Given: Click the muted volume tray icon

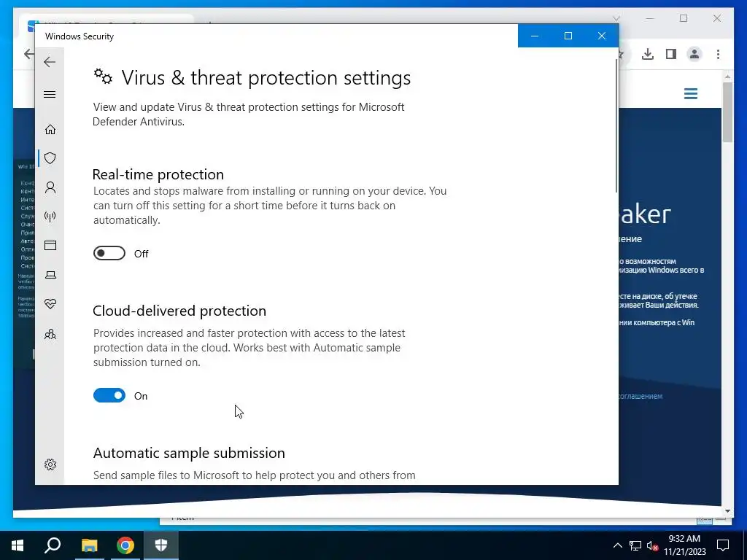Looking at the screenshot, I should (x=653, y=545).
